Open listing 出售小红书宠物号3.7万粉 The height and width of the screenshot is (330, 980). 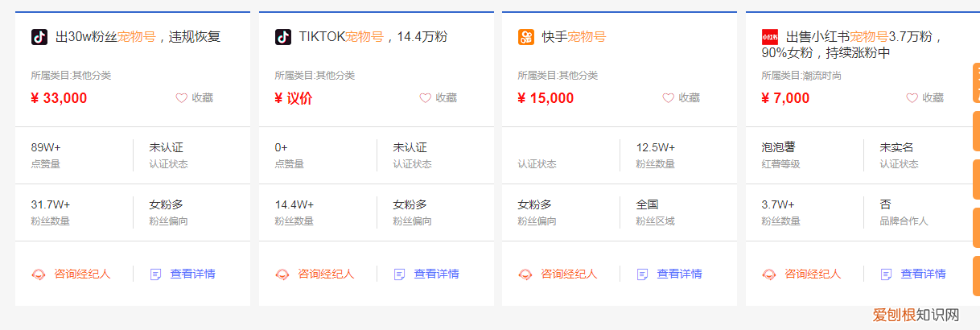(x=853, y=45)
